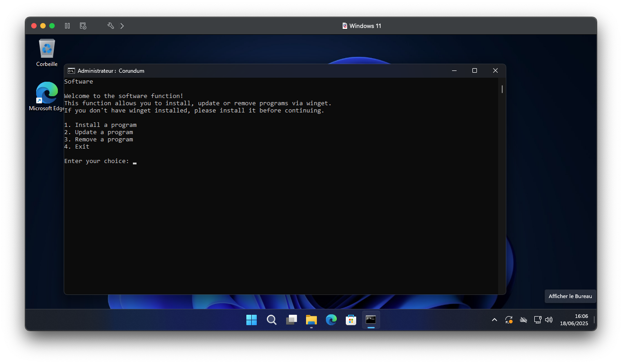Screen dimensions: 622x364
Task: Open VM settings wrench icon
Action: coord(110,26)
